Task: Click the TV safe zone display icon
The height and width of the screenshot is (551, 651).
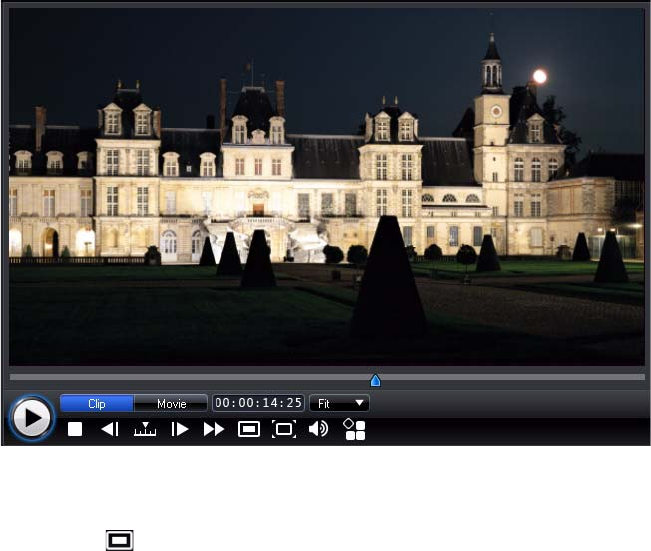Action: coord(249,429)
